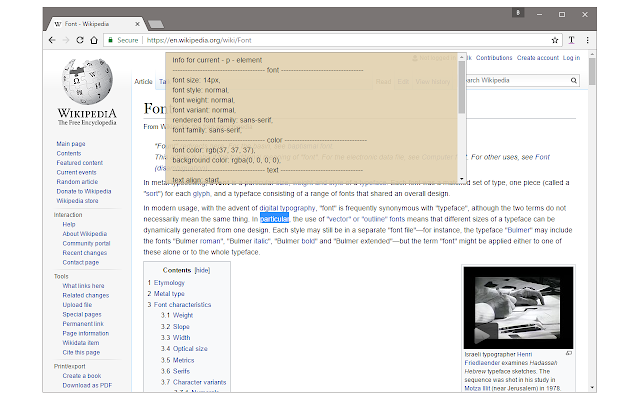The width and height of the screenshot is (640, 400).
Task: Open Permanent link in Tools
Action: (83, 324)
